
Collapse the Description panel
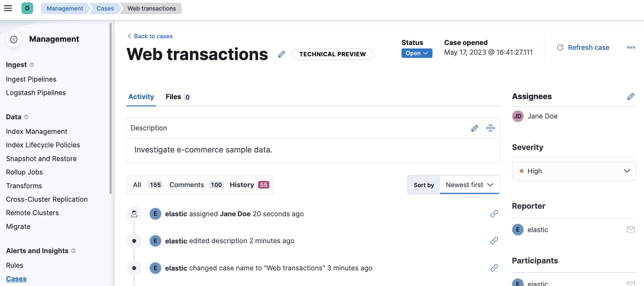[490, 128]
